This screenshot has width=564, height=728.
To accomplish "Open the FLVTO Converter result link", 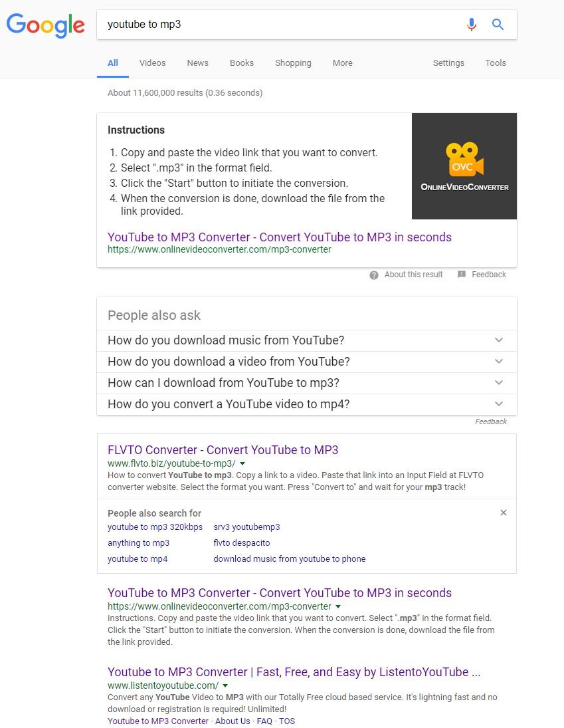I will [223, 450].
